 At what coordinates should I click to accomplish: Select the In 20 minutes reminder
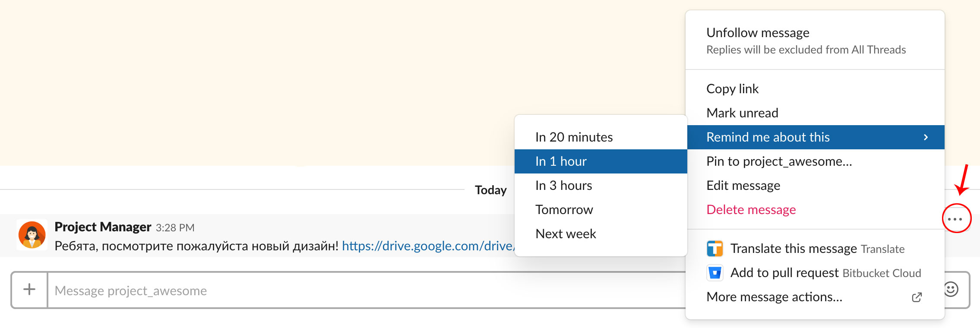(x=574, y=137)
